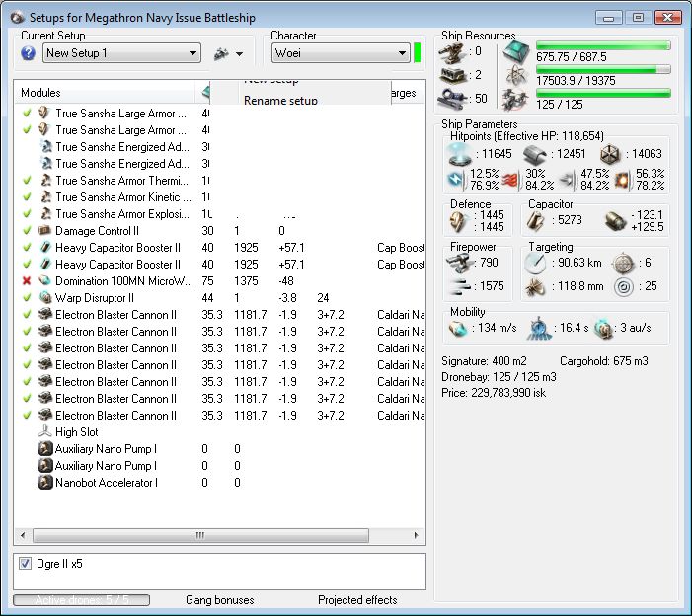Click the scrollbar right arrow
692x616 pixels.
pos(416,535)
